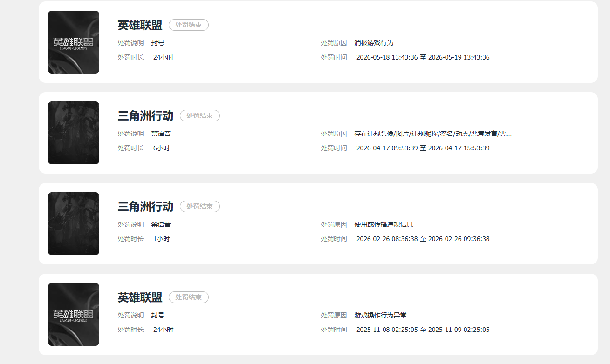Click the 处罚结束 badge on the 6小时 三角洲行动 record
The height and width of the screenshot is (364, 610).
click(x=200, y=116)
